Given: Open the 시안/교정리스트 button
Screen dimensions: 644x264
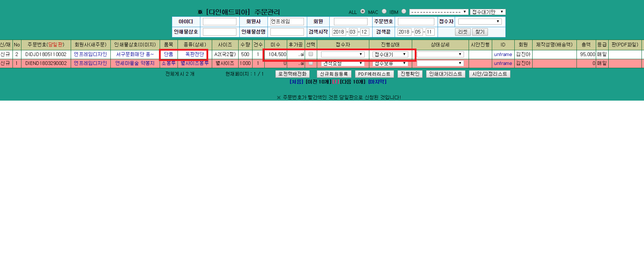Looking at the screenshot, I should point(489,74).
